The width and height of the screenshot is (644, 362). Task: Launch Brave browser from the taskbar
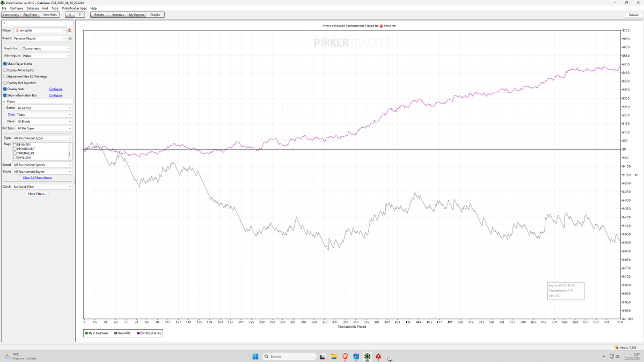pos(345,357)
